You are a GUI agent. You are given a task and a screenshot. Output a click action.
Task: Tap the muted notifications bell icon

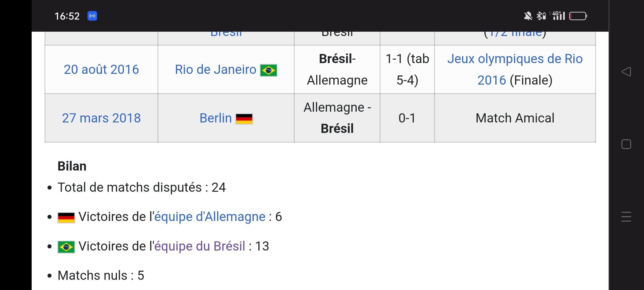pyautogui.click(x=528, y=16)
